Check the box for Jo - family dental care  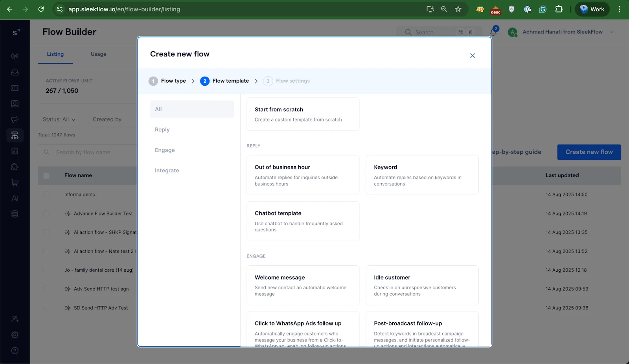point(46,270)
